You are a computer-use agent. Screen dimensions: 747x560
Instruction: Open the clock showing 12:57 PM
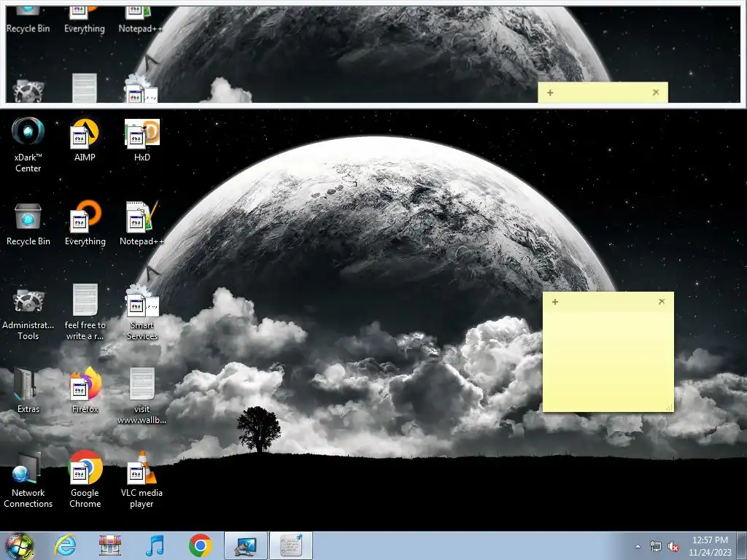[710, 546]
